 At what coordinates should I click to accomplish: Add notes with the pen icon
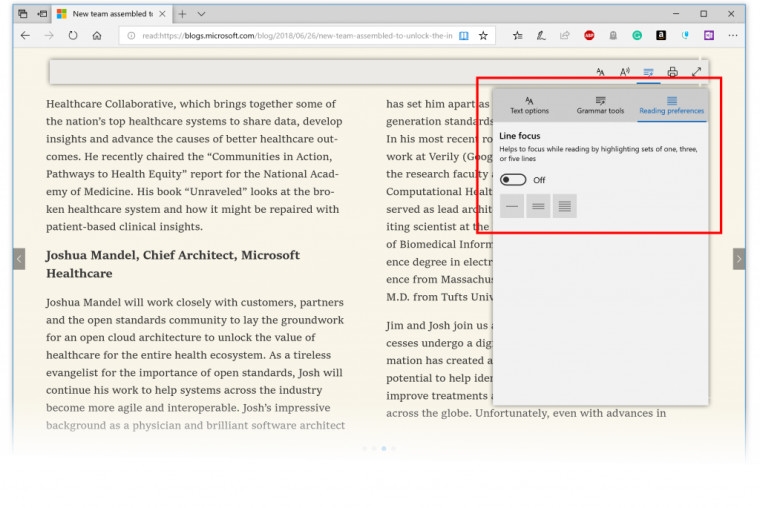(x=541, y=35)
